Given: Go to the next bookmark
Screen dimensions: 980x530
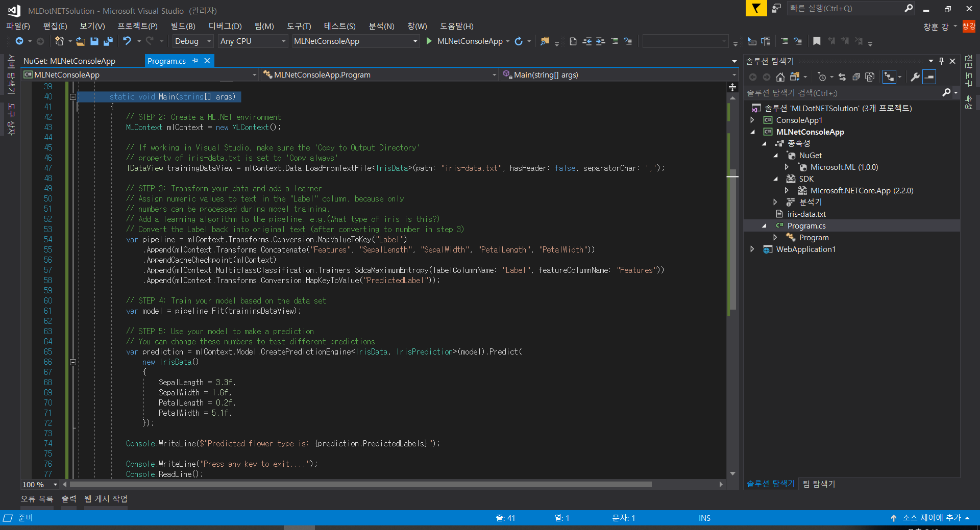Looking at the screenshot, I should (x=845, y=41).
